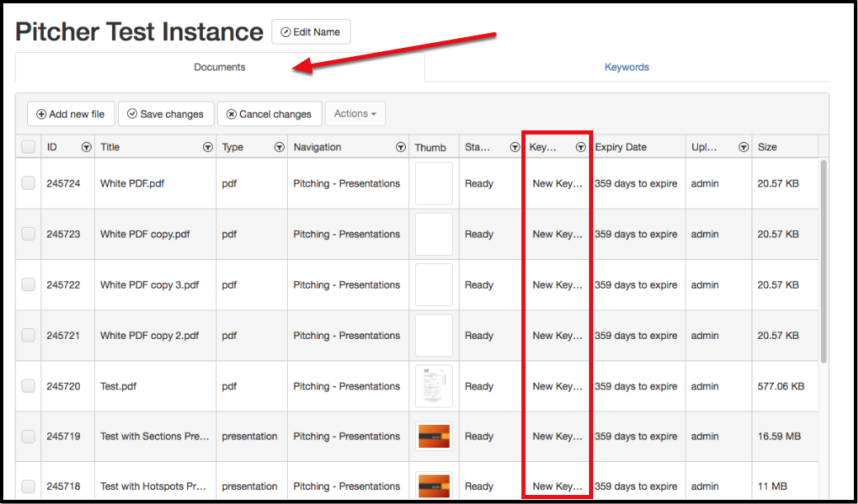Select the header select-all checkbox
Image resolution: width=858 pixels, height=504 pixels.
(28, 147)
